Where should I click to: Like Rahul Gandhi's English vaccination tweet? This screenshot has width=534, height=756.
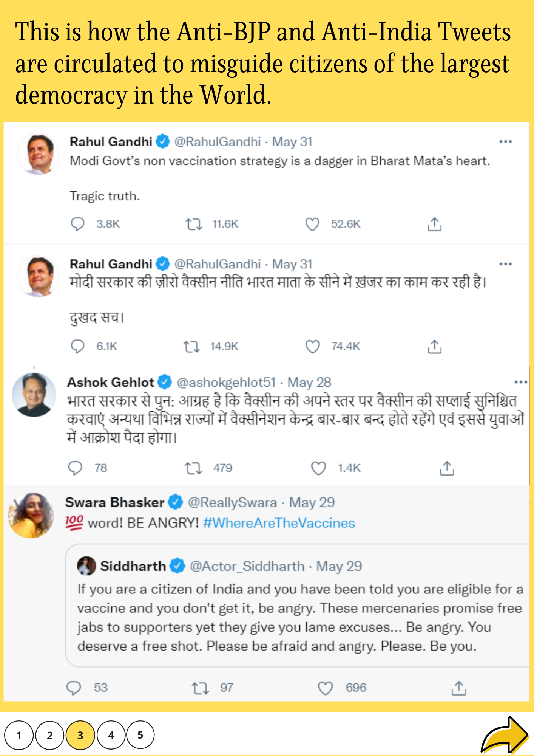click(312, 224)
